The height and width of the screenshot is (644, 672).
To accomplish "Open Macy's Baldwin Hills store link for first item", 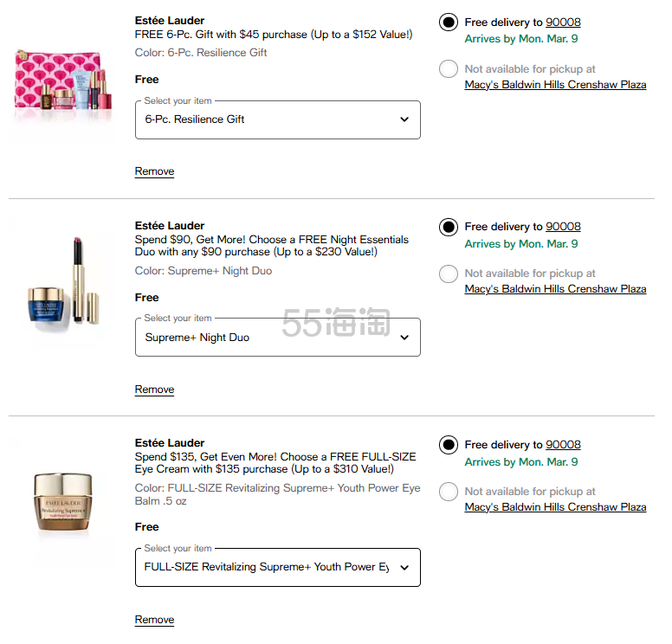I will pos(555,85).
